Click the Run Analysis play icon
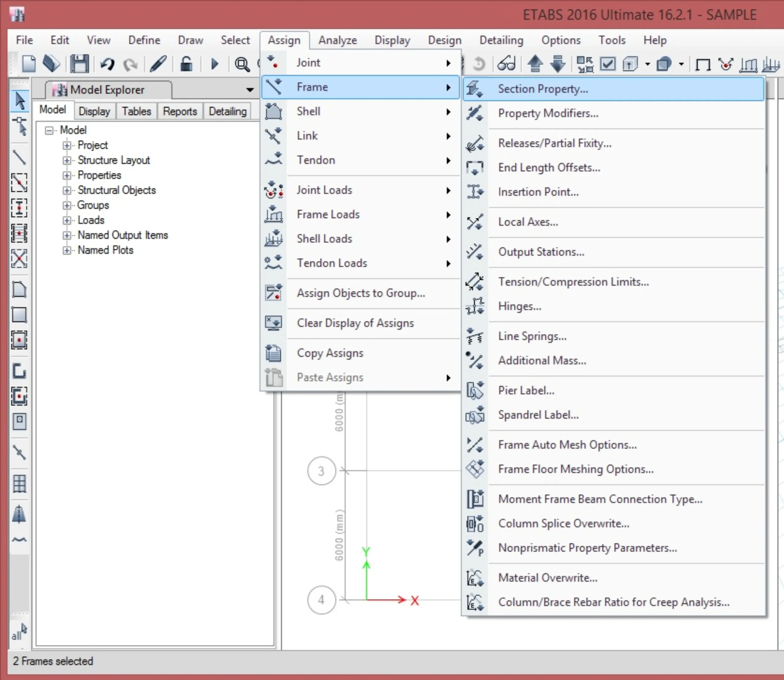The image size is (784, 680). [214, 64]
